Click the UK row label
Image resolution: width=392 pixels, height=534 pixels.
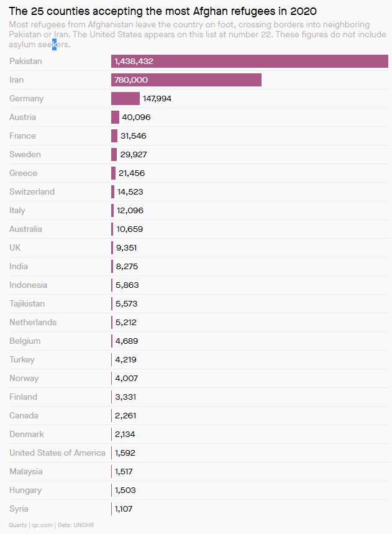coord(15,247)
